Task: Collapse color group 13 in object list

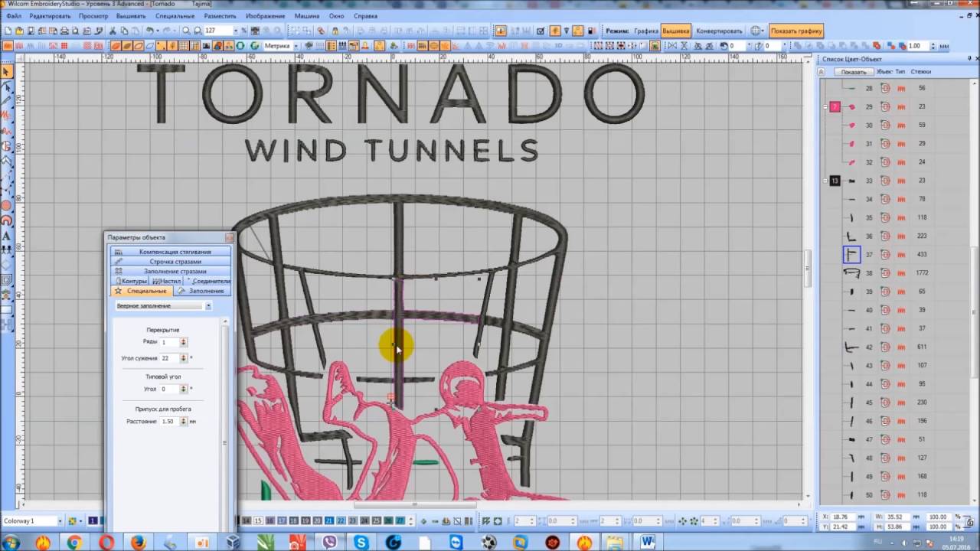Action: pos(825,181)
